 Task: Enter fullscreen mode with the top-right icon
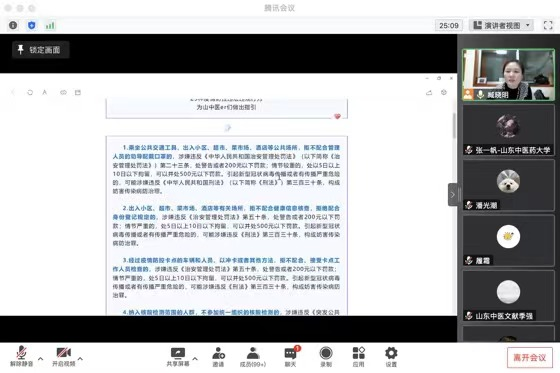(548, 25)
